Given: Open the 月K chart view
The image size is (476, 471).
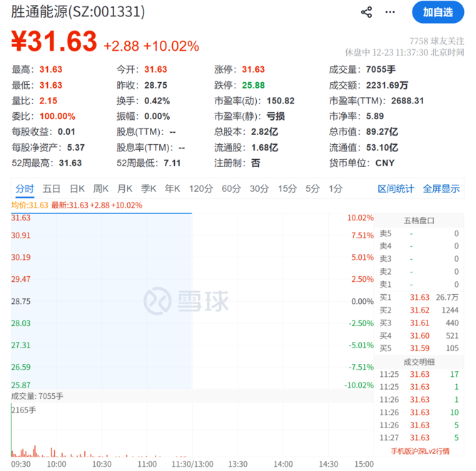Looking at the screenshot, I should coord(125,189).
